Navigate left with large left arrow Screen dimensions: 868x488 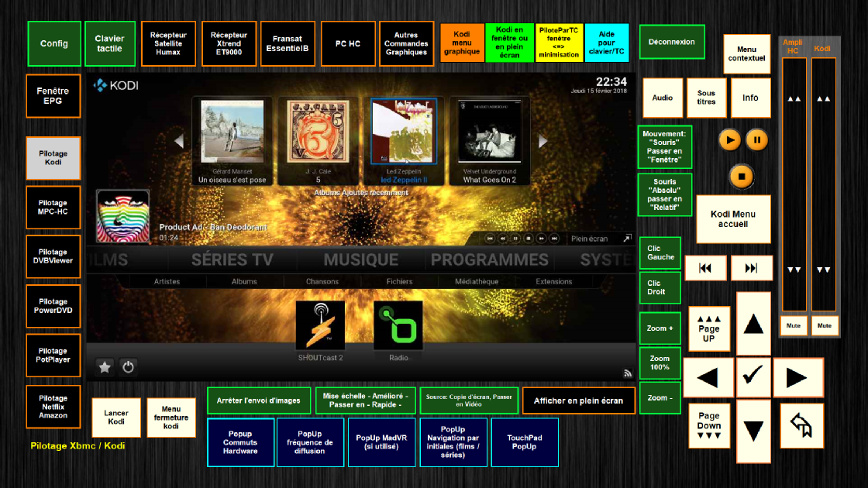[x=708, y=378]
